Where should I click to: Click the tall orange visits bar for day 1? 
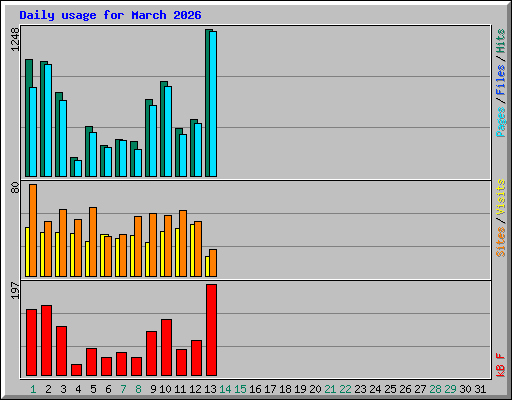(x=33, y=230)
